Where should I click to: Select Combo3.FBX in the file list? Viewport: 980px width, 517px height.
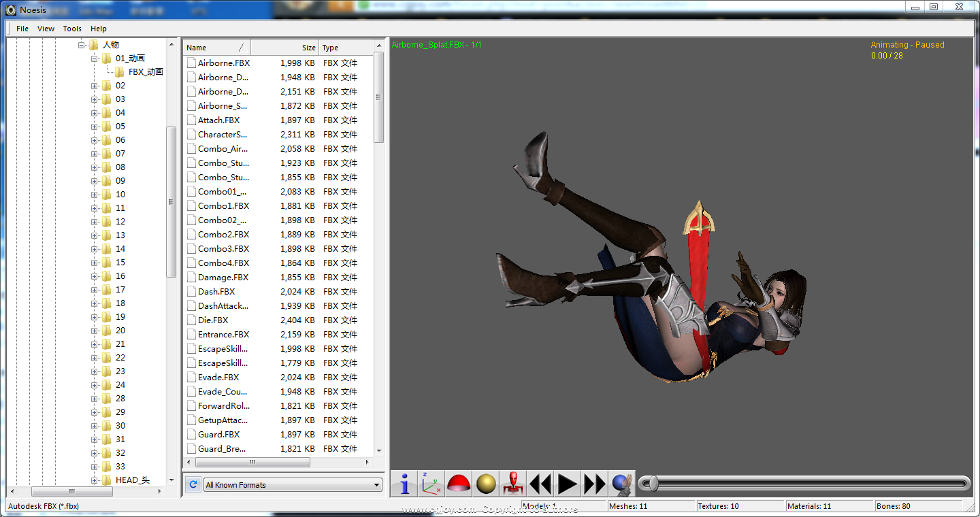pos(223,248)
